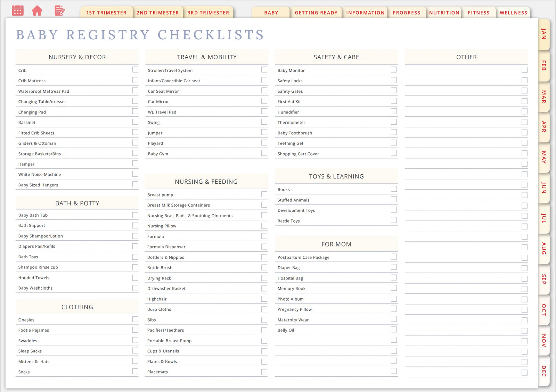Check the Crib checkbox
Viewport: 556px width, 392px height.
coord(135,70)
